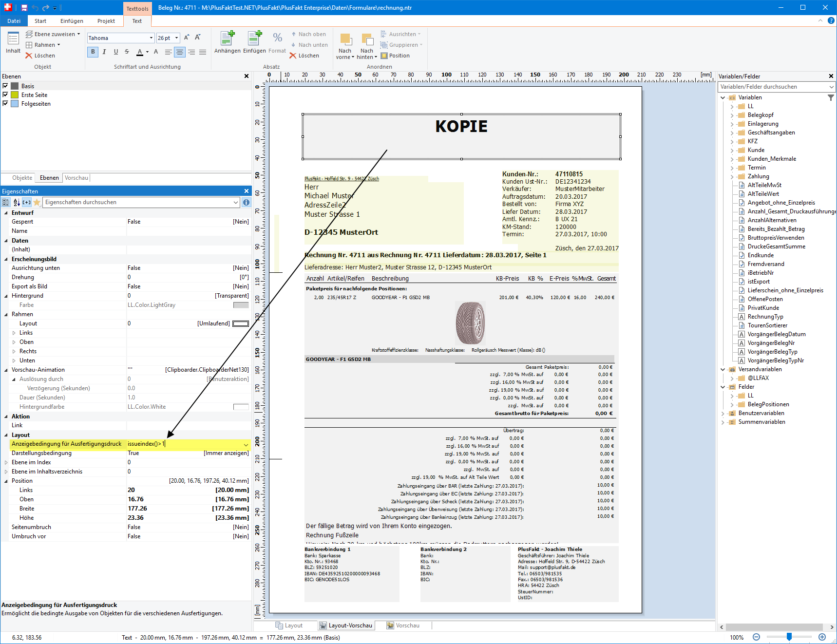Expand the Summenvariablen node
Image resolution: width=837 pixels, height=644 pixels.
click(x=723, y=422)
